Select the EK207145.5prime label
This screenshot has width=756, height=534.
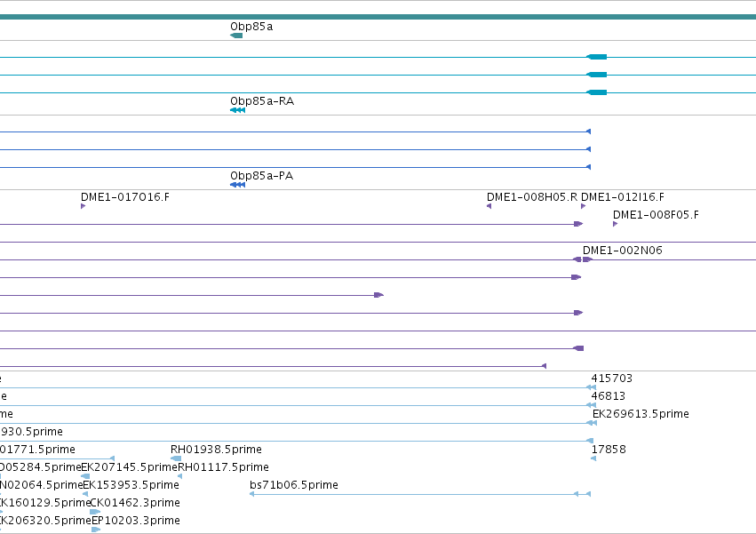[129, 467]
